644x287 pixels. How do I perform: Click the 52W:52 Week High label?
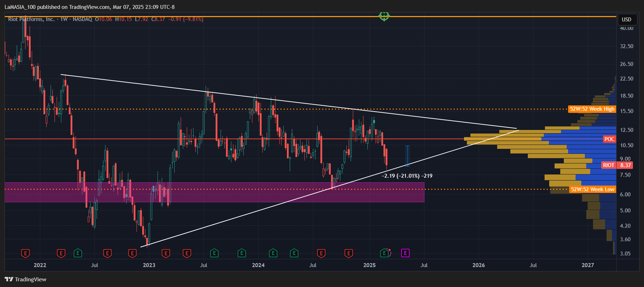[x=592, y=109]
